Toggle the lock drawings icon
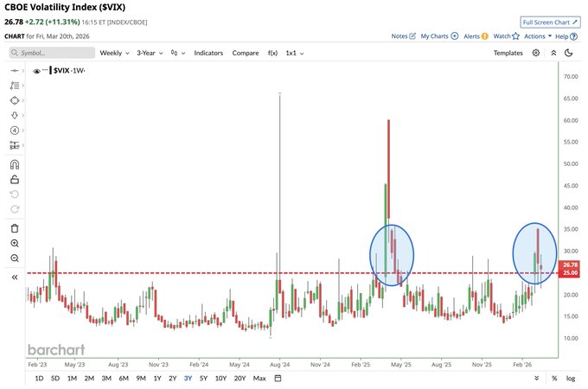 click(x=15, y=180)
